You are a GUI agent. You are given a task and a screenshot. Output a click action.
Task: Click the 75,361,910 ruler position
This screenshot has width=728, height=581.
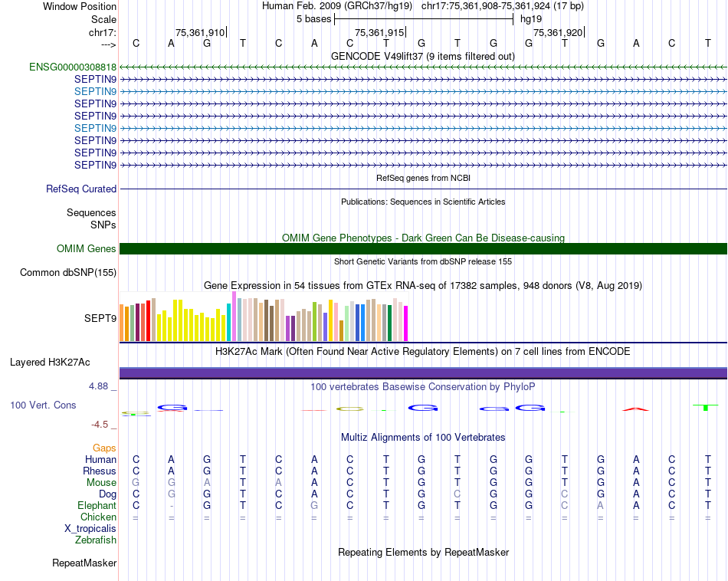coord(200,32)
